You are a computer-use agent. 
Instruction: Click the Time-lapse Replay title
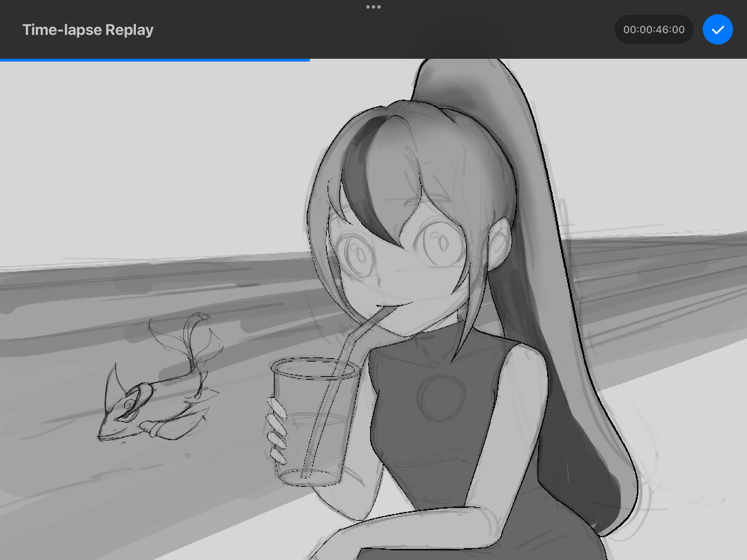(x=88, y=30)
